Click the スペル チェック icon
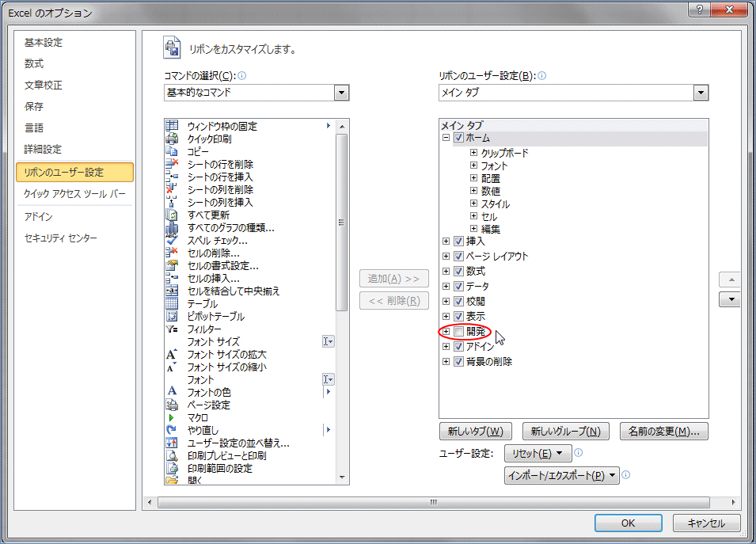 coord(172,240)
